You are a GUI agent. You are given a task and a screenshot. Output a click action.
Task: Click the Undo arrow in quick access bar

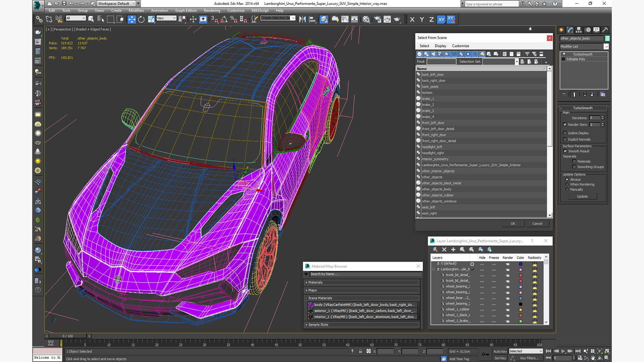click(71, 4)
